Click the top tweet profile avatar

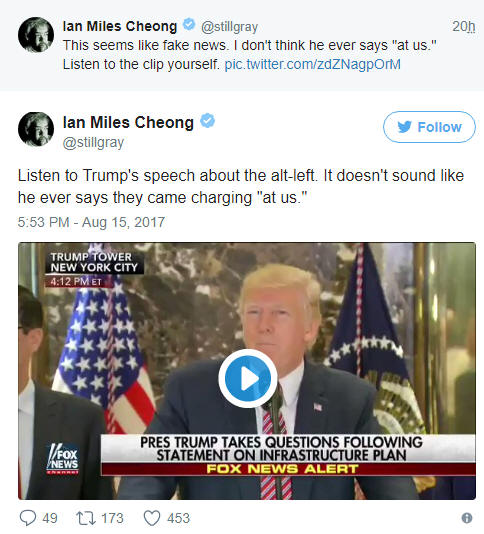[x=36, y=35]
